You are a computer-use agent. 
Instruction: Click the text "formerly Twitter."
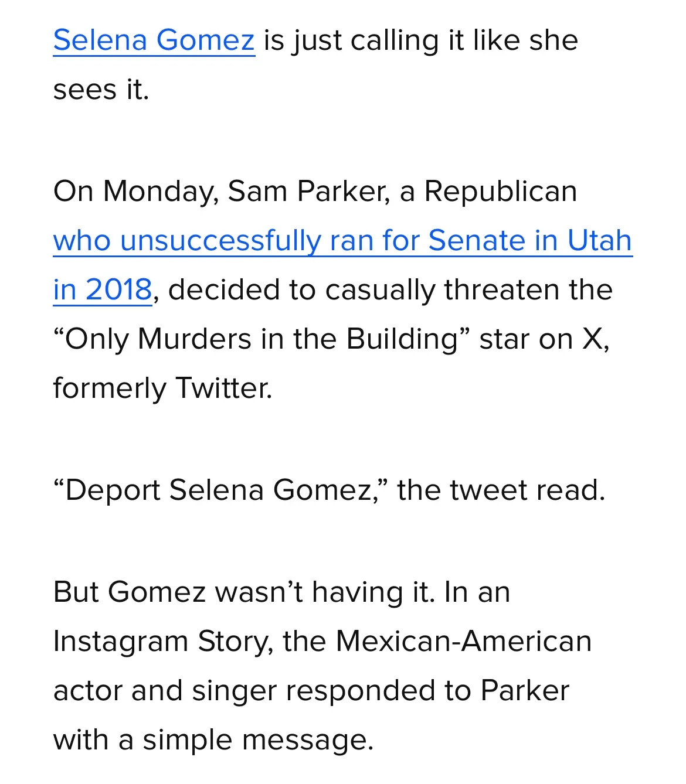[162, 388]
